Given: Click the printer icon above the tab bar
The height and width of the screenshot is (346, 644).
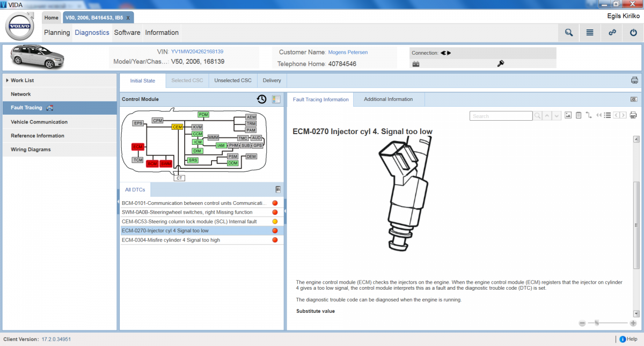Looking at the screenshot, I should [x=634, y=80].
